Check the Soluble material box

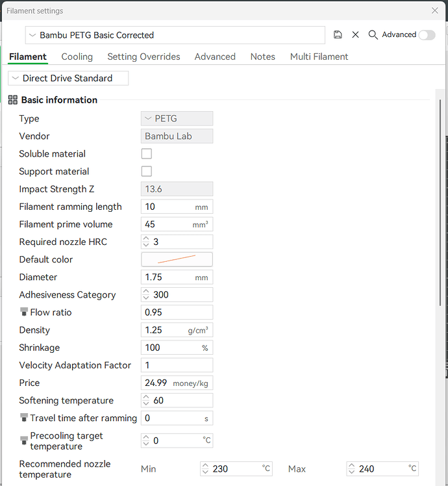click(147, 153)
